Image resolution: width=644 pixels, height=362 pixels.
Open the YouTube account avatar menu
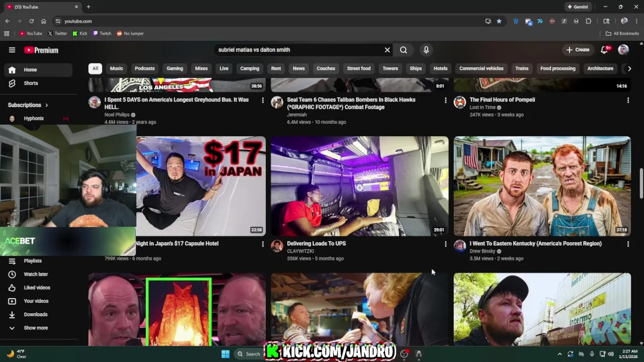tap(623, 50)
